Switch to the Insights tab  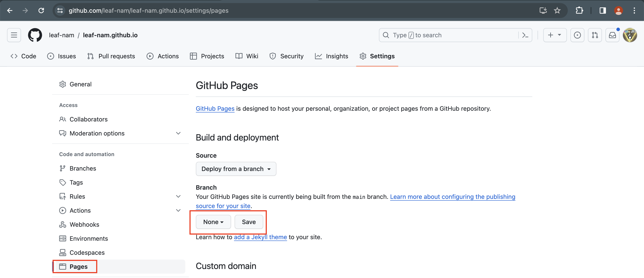pyautogui.click(x=331, y=56)
